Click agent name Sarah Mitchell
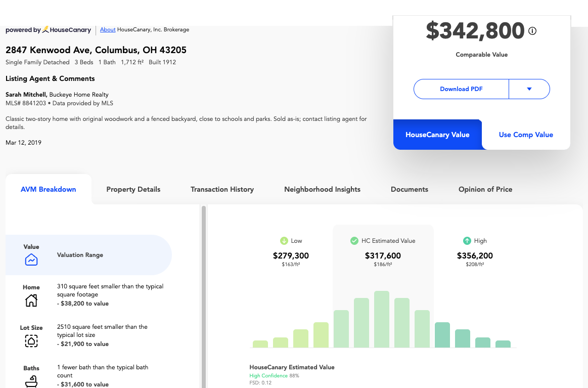 click(26, 95)
